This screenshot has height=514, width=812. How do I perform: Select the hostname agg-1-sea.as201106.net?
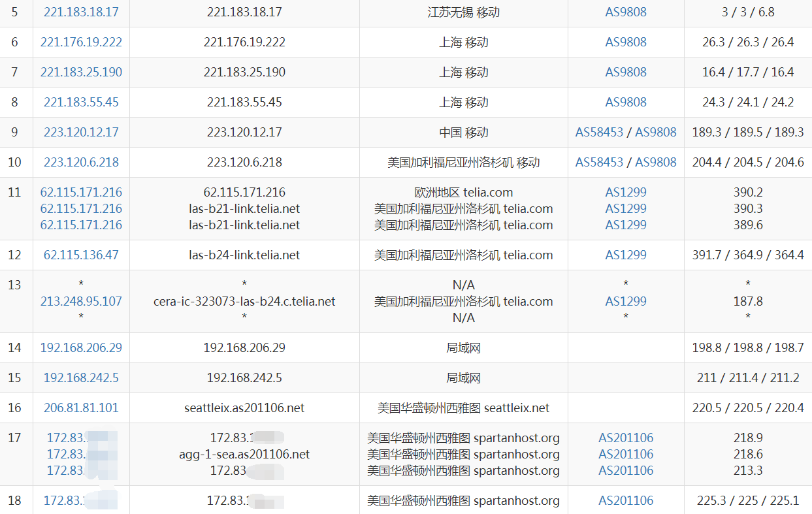pos(244,455)
